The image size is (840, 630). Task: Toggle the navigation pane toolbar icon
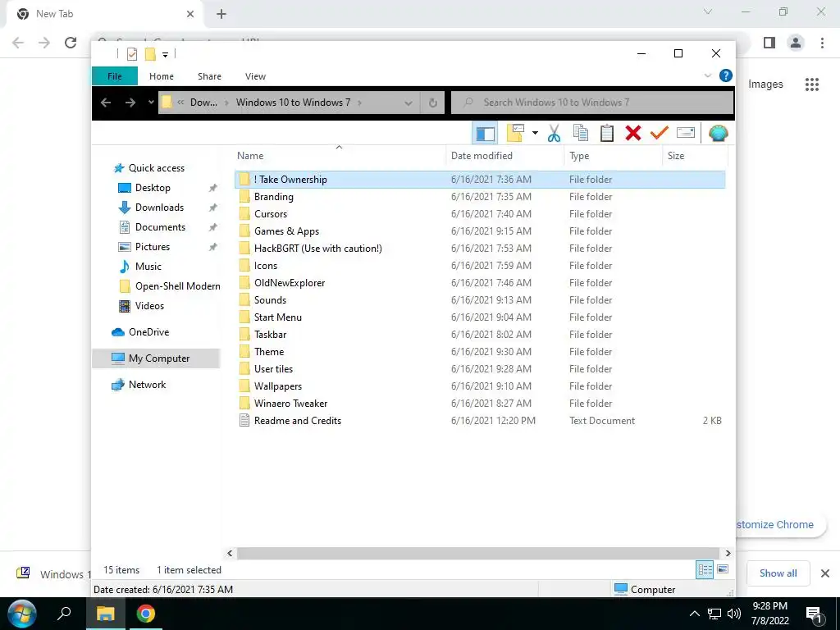(x=486, y=134)
